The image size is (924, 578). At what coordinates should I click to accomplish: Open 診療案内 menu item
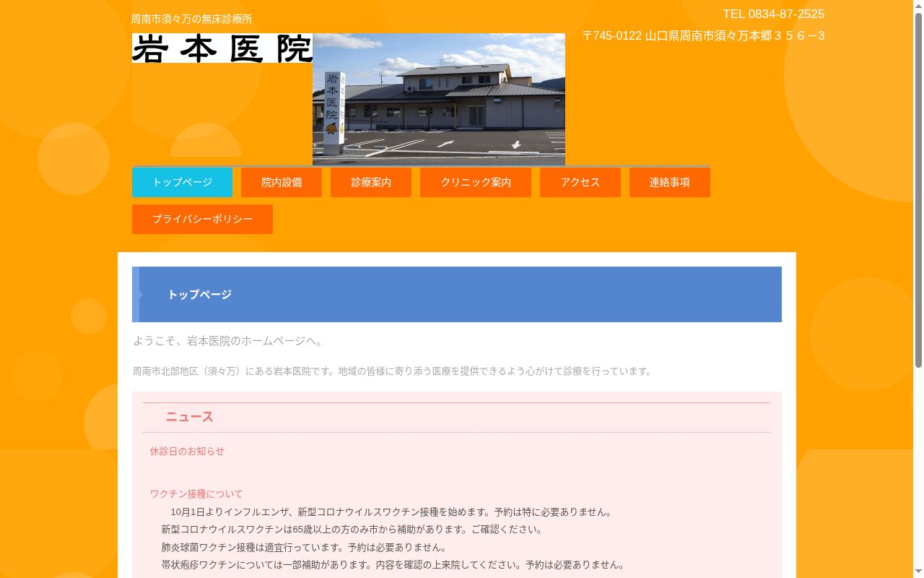click(x=371, y=183)
